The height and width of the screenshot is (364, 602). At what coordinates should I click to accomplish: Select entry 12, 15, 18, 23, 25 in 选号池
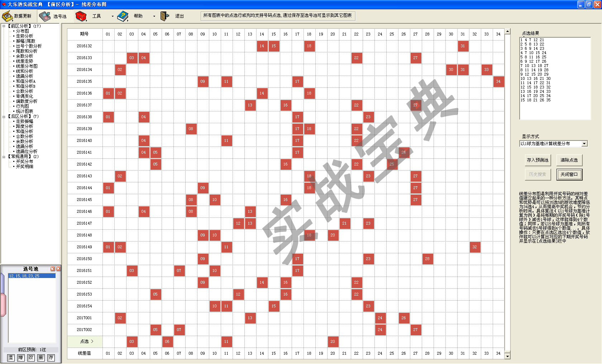click(x=32, y=276)
